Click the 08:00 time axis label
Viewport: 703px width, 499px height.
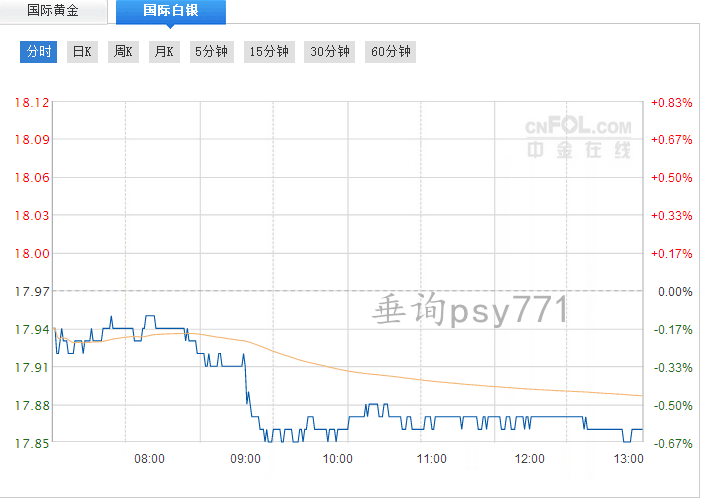[x=149, y=459]
